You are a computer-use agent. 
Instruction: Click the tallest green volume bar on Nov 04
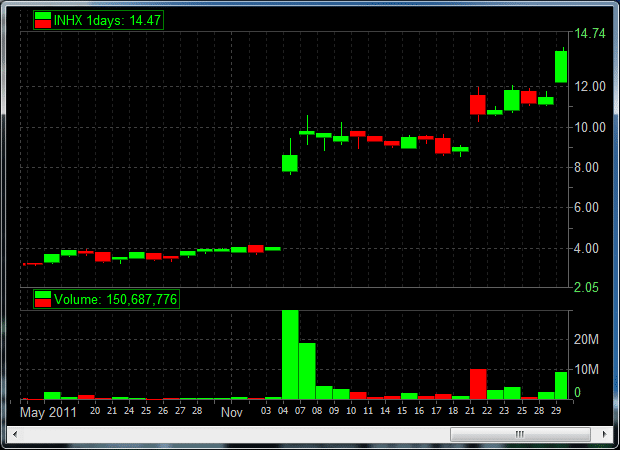pyautogui.click(x=290, y=355)
